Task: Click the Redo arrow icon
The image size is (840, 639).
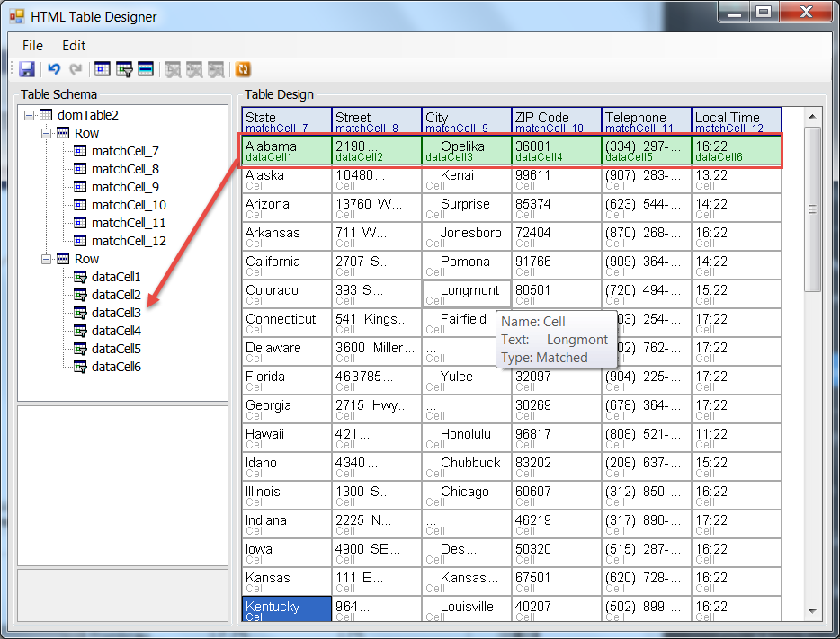Action: coord(76,68)
